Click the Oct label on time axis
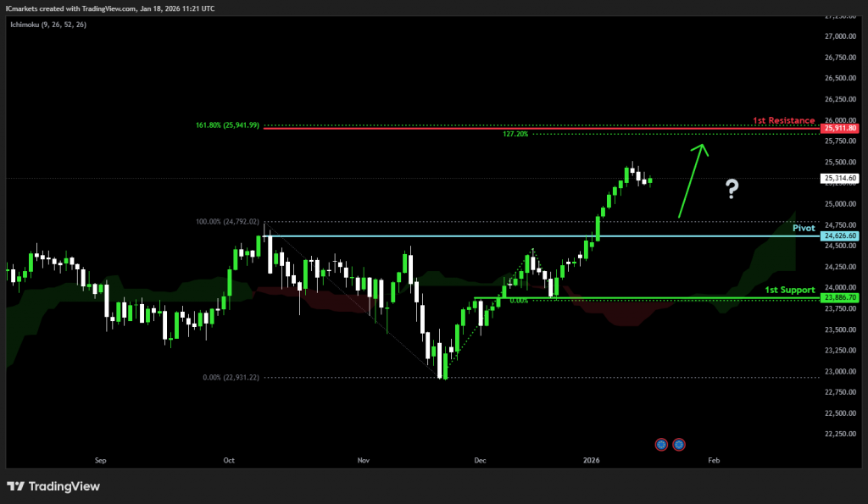 click(x=228, y=461)
